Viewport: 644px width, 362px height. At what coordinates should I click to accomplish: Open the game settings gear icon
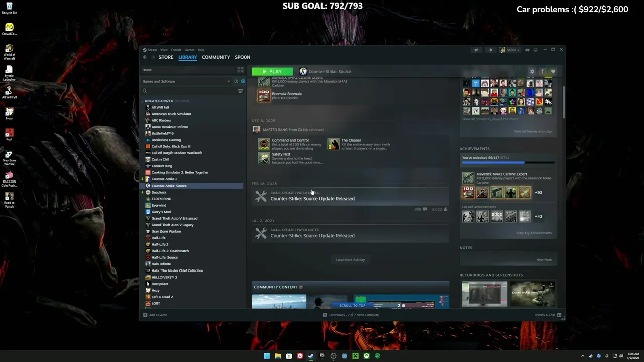click(532, 71)
